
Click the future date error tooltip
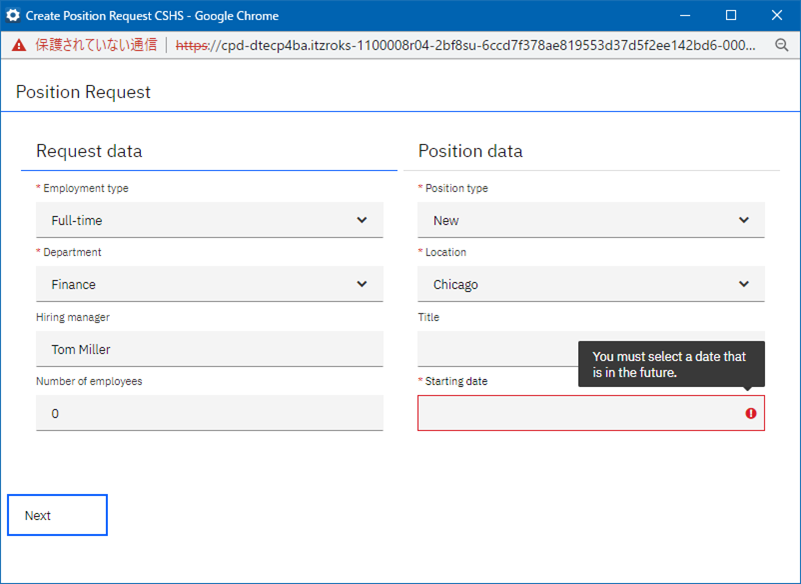click(x=671, y=364)
